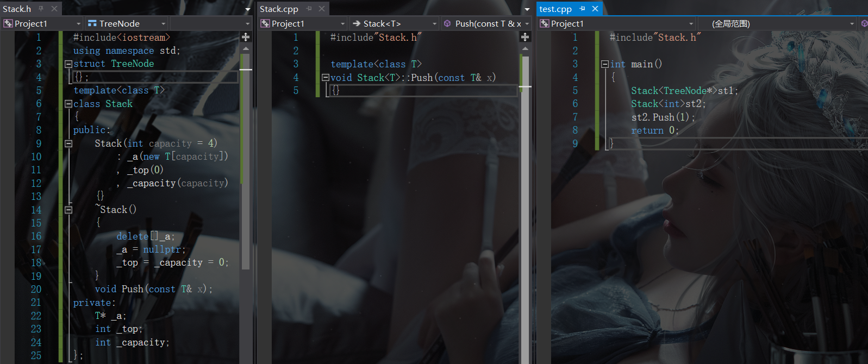Collapse Stack constructor outline on line 9
This screenshot has height=364, width=868.
68,144
